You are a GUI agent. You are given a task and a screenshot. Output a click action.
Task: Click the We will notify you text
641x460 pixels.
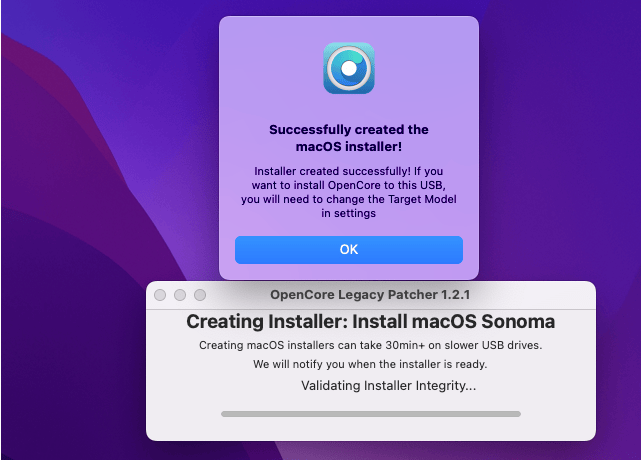[x=370, y=364]
